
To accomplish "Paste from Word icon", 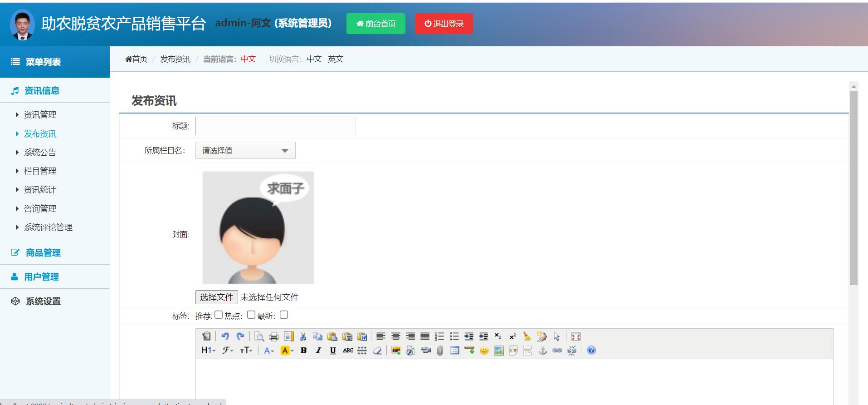I will [362, 336].
